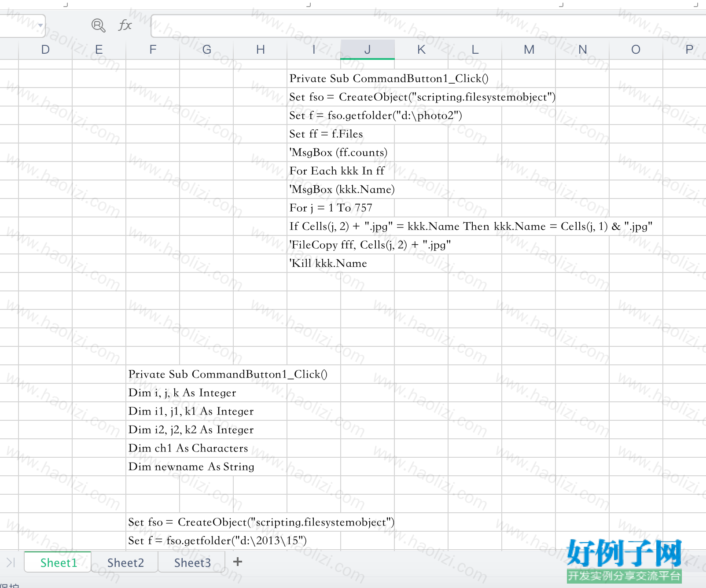Select cell 'Dim i1, j1, k1 As Integer'
This screenshot has height=588, width=706.
coord(191,411)
